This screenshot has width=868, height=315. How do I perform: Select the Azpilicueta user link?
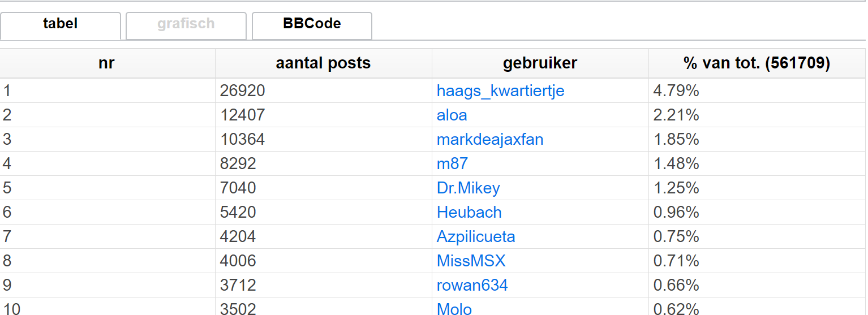pos(476,237)
